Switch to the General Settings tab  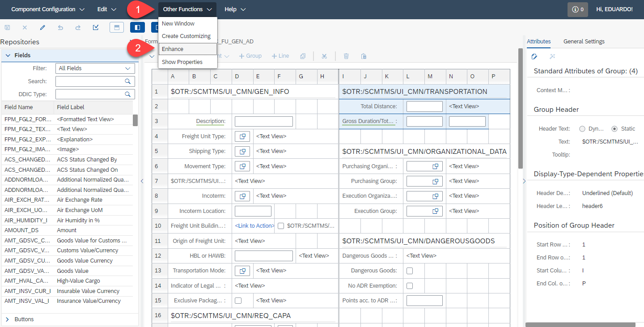coord(584,42)
